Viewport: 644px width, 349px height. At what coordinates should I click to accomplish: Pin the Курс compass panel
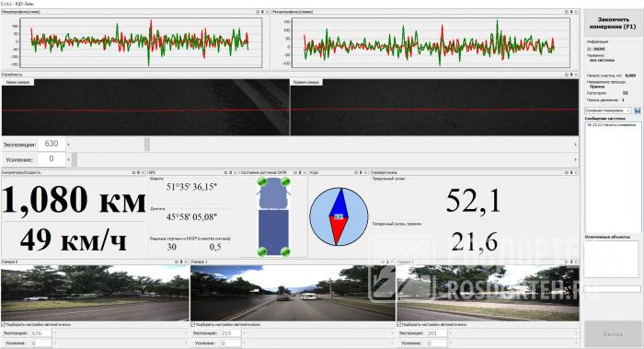point(361,172)
